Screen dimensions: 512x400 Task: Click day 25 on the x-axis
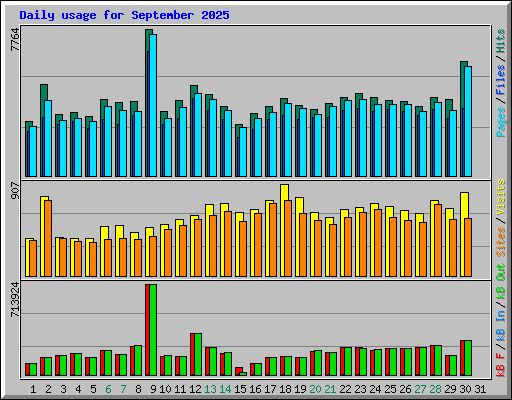(x=390, y=389)
